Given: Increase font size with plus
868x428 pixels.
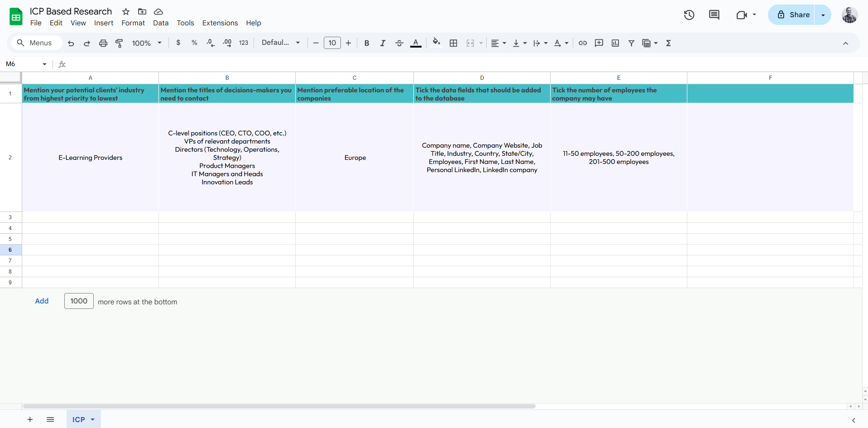Looking at the screenshot, I should coord(348,43).
